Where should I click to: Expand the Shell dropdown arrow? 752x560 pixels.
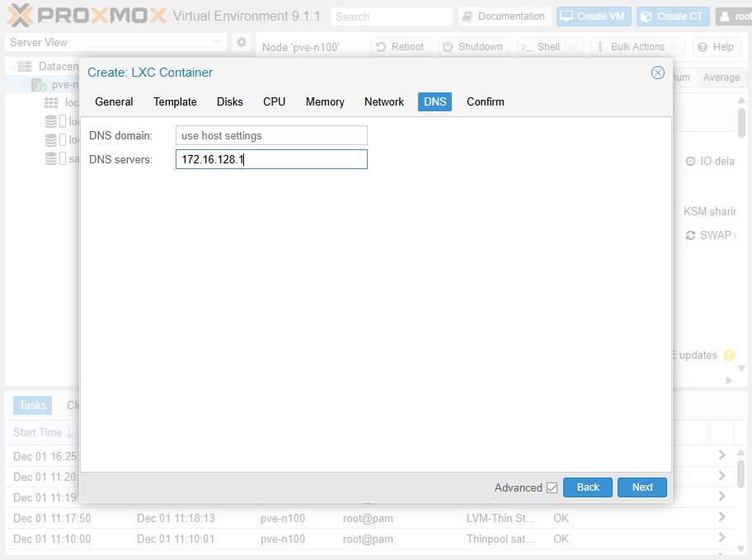(x=574, y=47)
